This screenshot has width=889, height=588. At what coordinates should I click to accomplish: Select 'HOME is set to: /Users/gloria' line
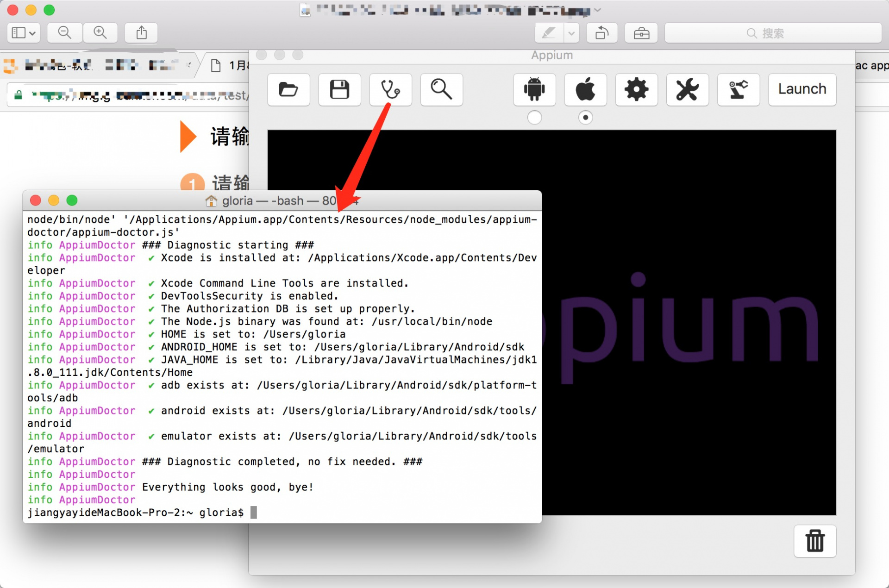[253, 334]
